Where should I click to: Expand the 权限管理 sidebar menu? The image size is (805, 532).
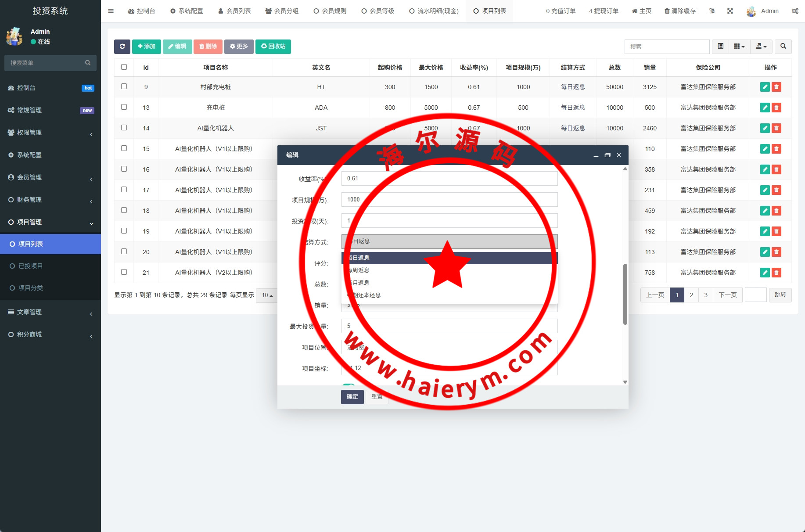(x=50, y=133)
